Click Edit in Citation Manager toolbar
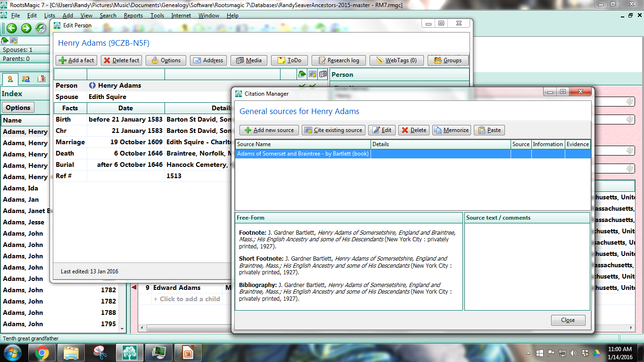The image size is (644, 362). 382,130
